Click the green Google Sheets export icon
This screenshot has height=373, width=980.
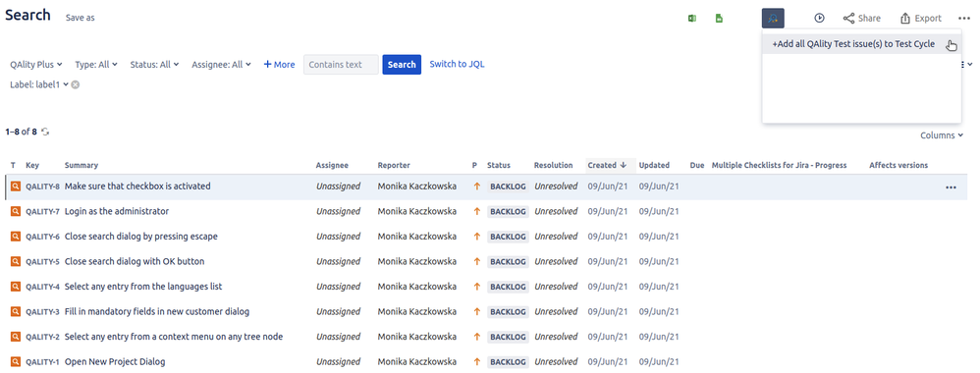click(x=720, y=18)
